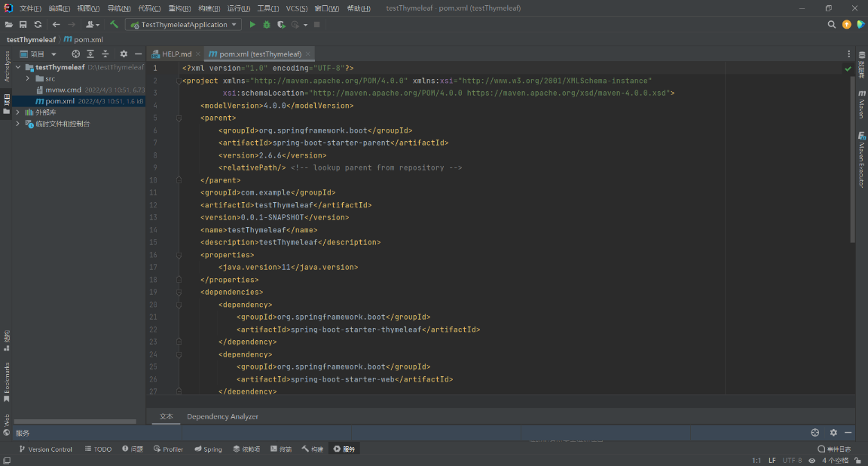The image size is (868, 466).
Task: Toggle the Version Control tool window button
Action: click(x=45, y=449)
